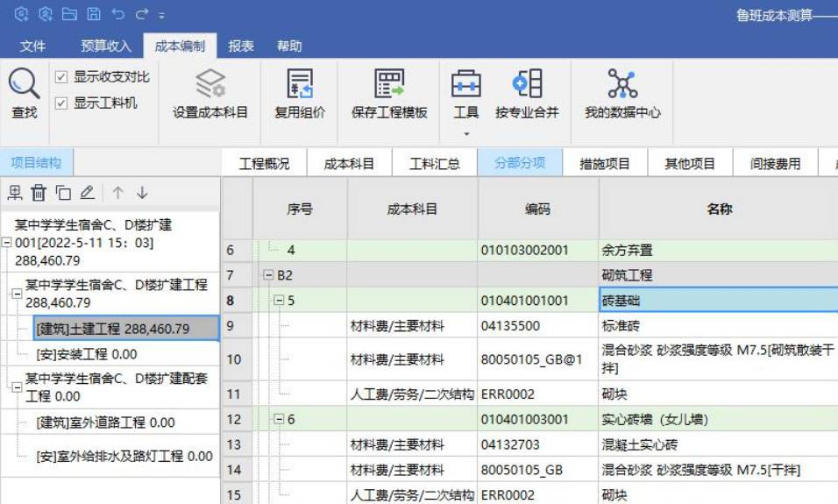Select the 分部分项 tab
Viewport: 838px width, 504px height.
coord(520,162)
